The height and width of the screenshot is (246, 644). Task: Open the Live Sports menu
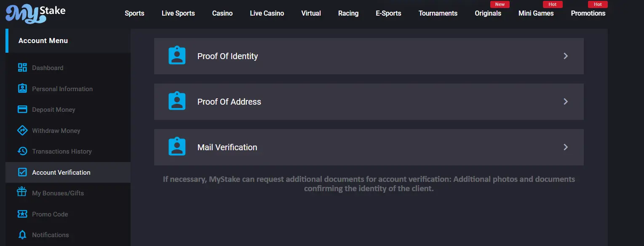[x=178, y=13]
